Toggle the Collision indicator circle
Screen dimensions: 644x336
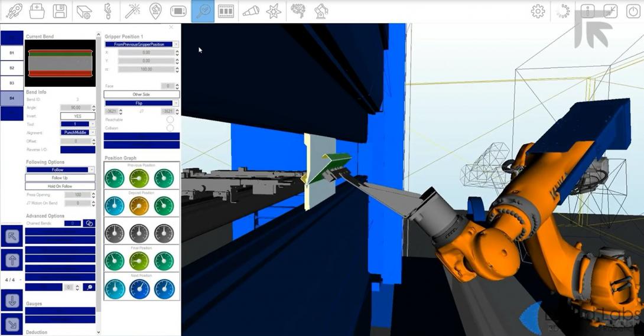tap(170, 128)
